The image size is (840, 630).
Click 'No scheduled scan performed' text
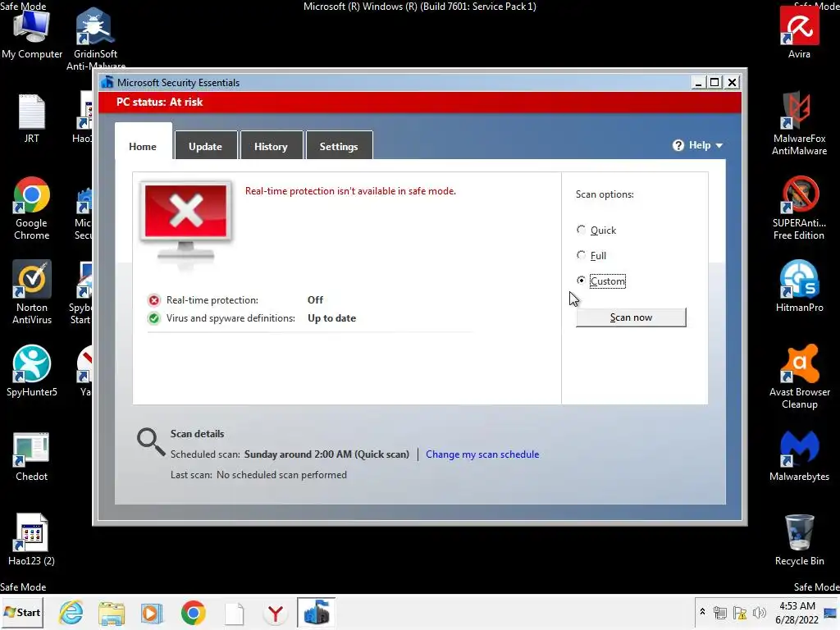coord(281,475)
